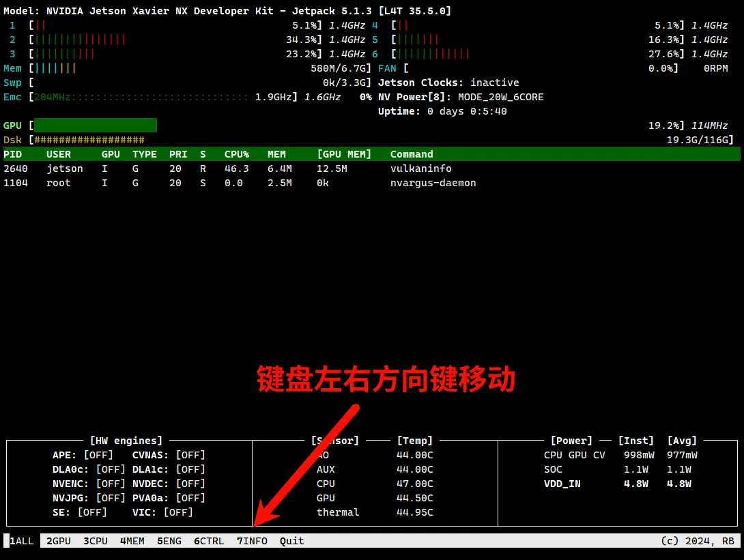Open the 3CPU tab
Image resolution: width=744 pixels, height=560 pixels.
tap(96, 541)
